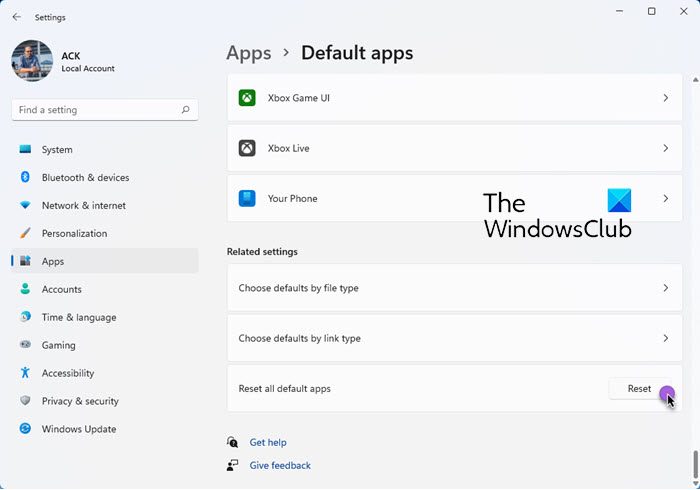700x490 pixels.
Task: Click the search magnifier icon
Action: coord(186,110)
